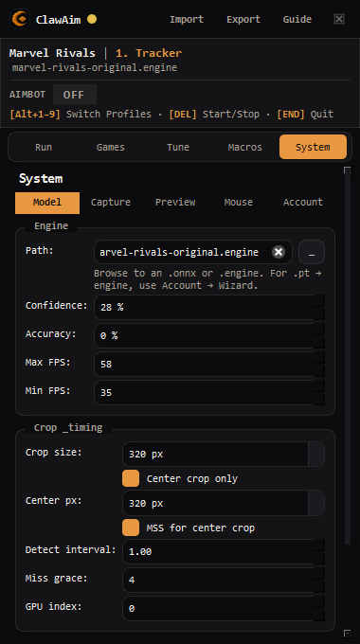This screenshot has width=360, height=644.
Task: Clear the engine path with the X icon
Action: (279, 252)
